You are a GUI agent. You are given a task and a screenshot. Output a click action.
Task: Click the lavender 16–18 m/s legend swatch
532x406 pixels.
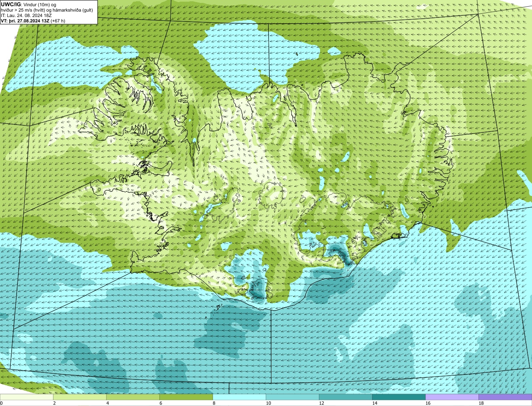452,397
